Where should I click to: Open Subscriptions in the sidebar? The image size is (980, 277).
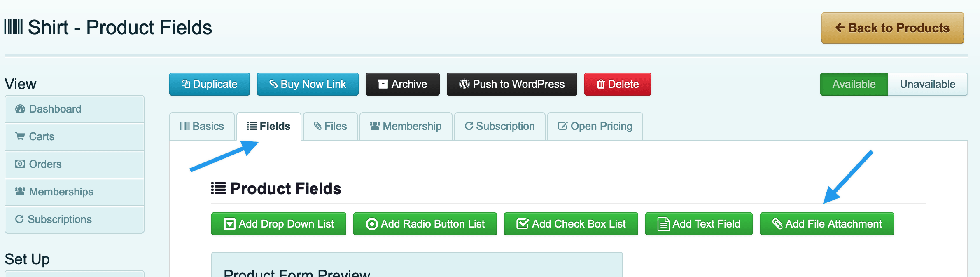pos(75,219)
